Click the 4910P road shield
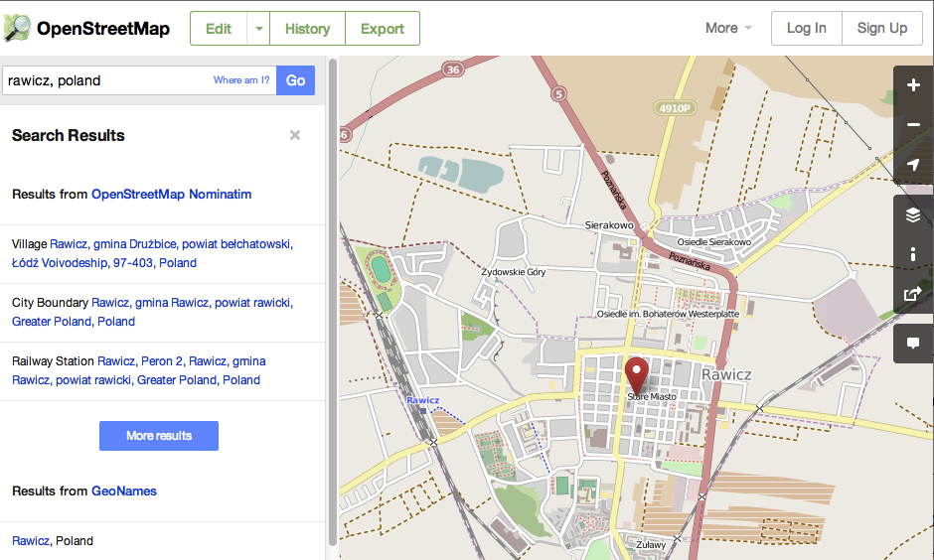 pyautogui.click(x=675, y=107)
